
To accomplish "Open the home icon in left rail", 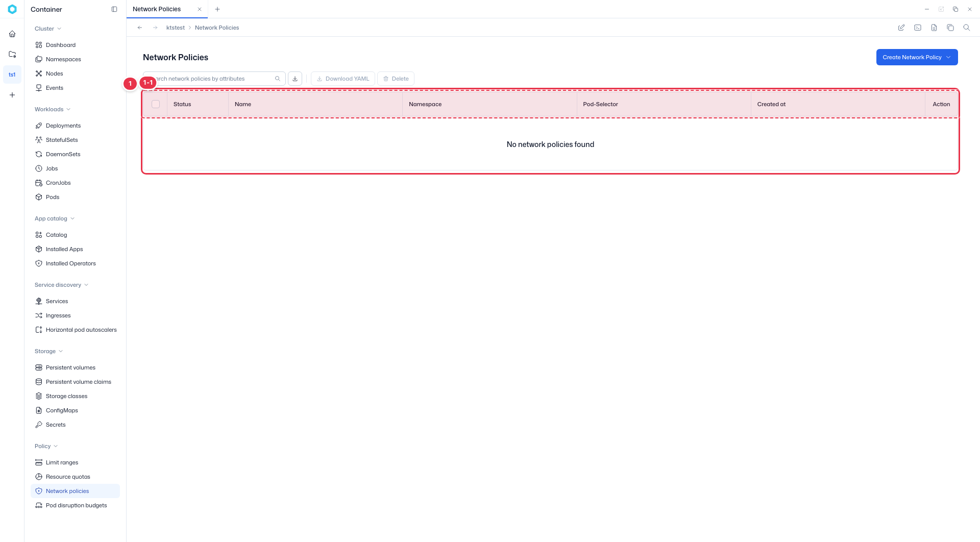I will (12, 34).
